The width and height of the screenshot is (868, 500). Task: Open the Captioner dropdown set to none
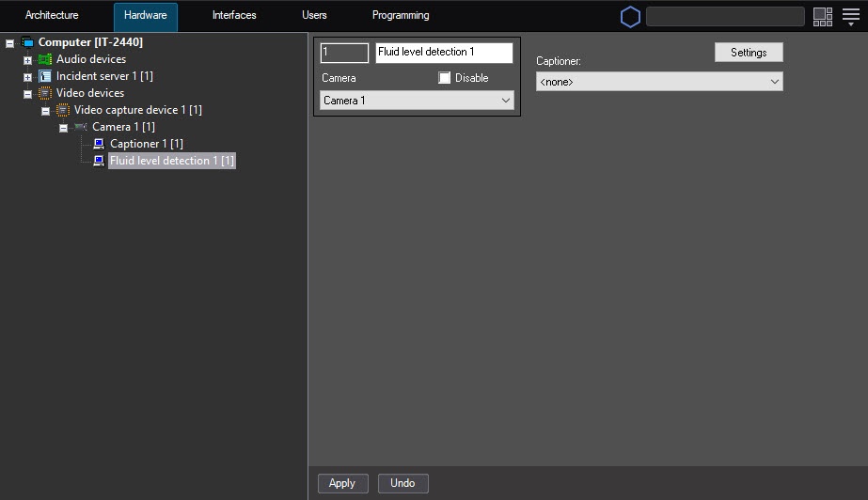tap(659, 82)
